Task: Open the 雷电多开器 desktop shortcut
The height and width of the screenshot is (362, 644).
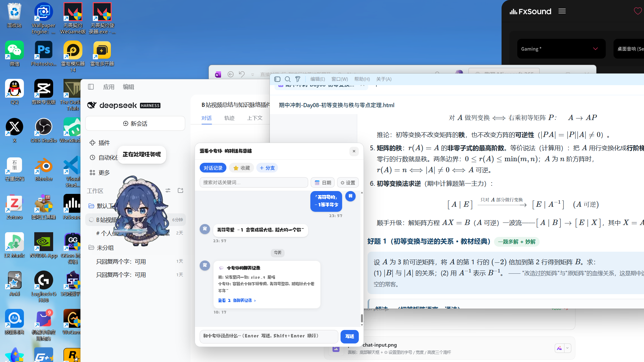Action: pos(102,53)
